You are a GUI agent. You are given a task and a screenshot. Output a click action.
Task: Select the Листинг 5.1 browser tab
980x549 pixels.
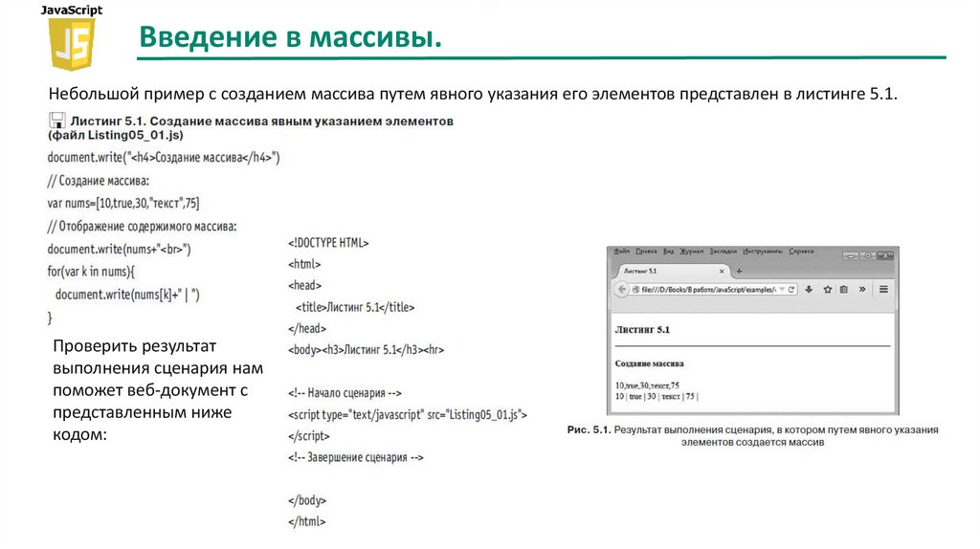673,271
